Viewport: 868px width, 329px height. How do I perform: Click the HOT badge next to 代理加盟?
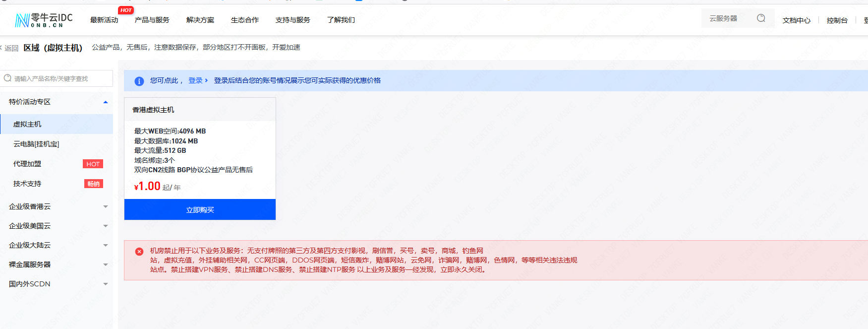(x=93, y=164)
